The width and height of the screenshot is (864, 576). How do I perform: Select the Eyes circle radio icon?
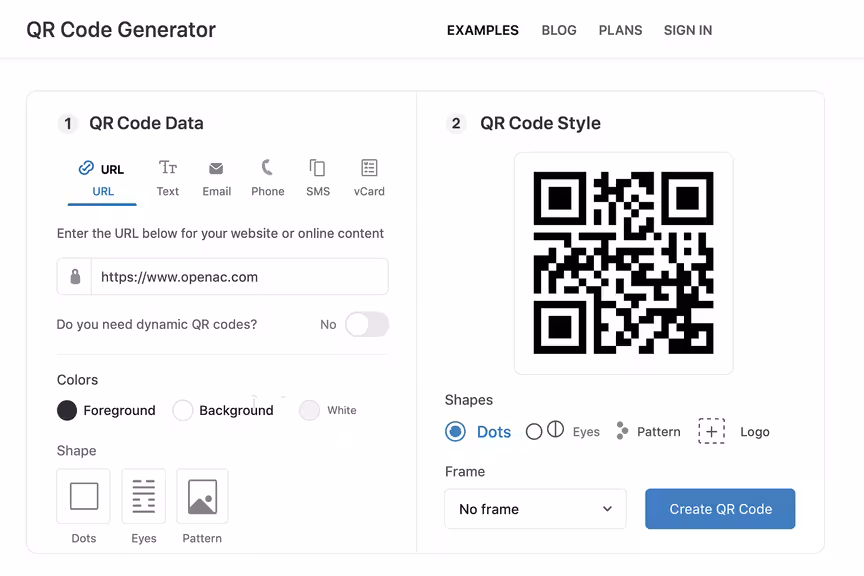pos(534,432)
